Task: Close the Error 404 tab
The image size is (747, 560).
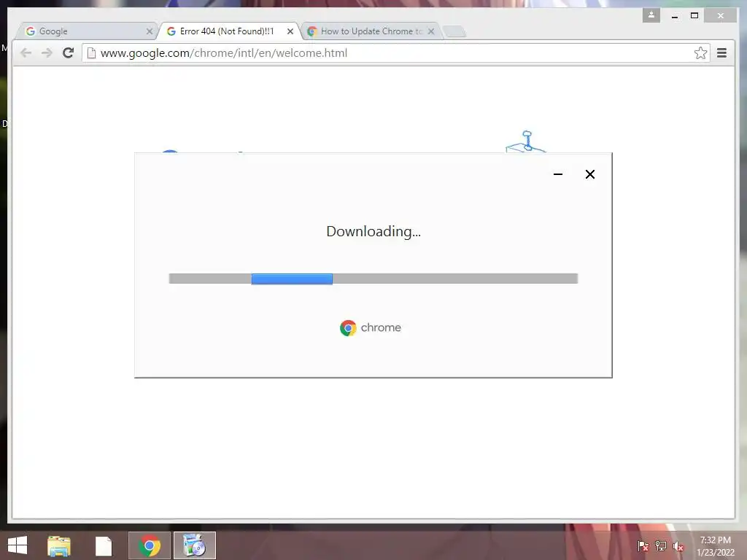Action: 290,31
